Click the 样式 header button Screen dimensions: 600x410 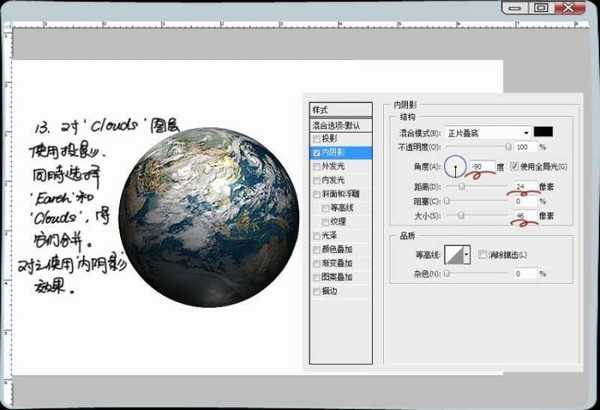pos(340,110)
